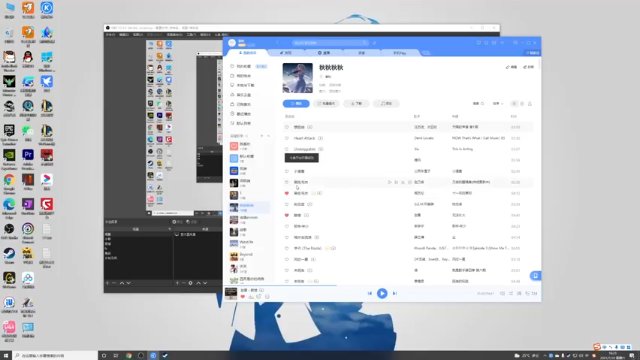Image resolution: width=640 pixels, height=360 pixels.
Task: Click the play icon on the hovered song row
Action: click(x=389, y=182)
